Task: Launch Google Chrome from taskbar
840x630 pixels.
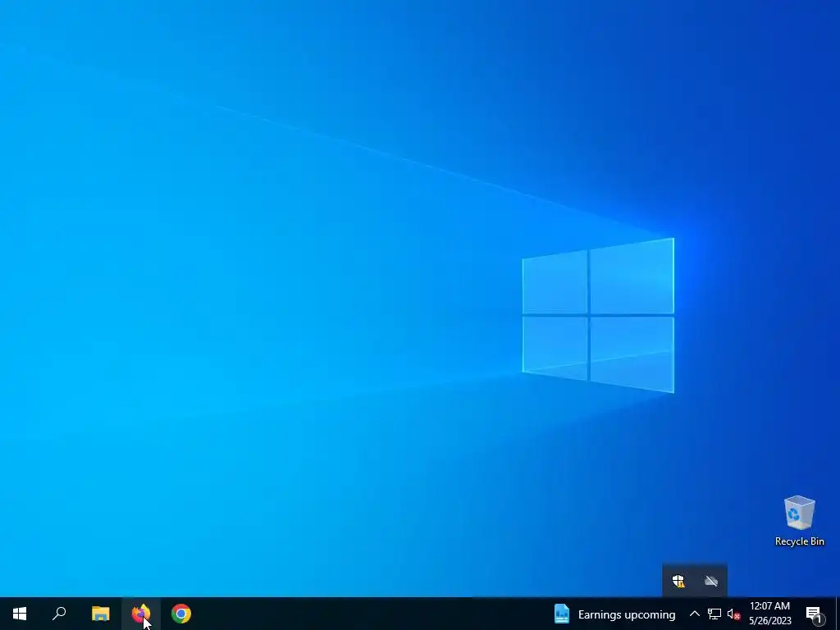Action: click(181, 614)
